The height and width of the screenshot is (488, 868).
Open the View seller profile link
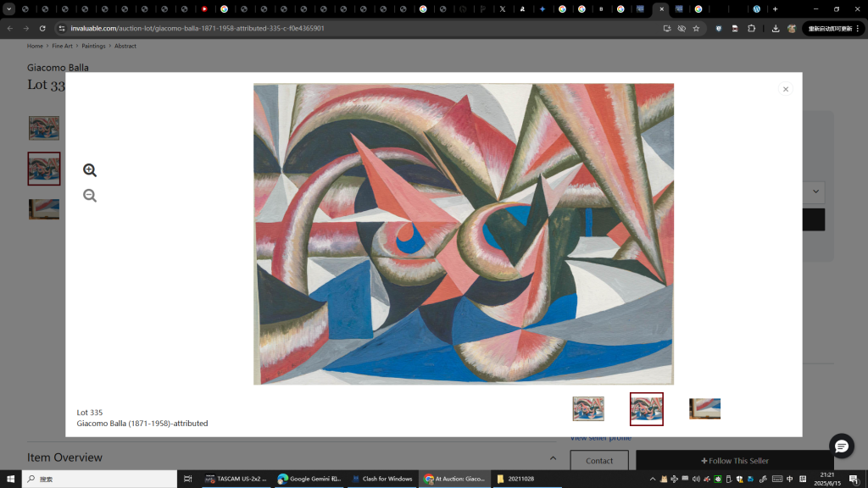(601, 438)
